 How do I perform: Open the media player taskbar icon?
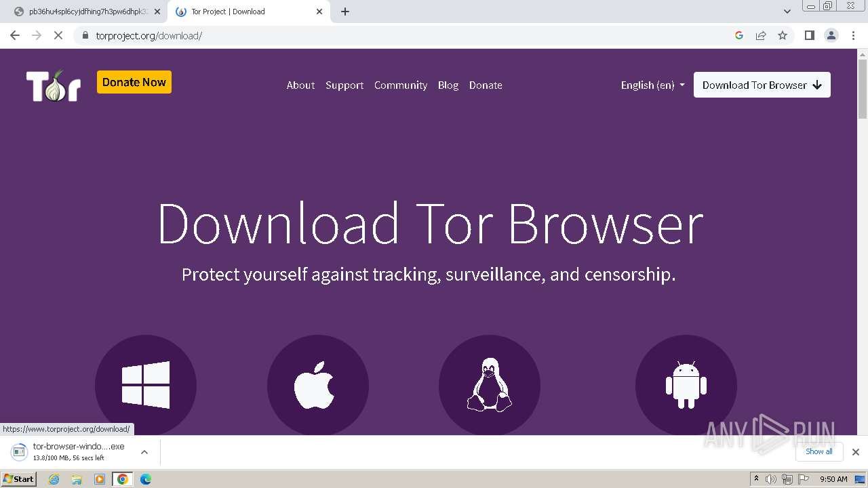pyautogui.click(x=100, y=479)
